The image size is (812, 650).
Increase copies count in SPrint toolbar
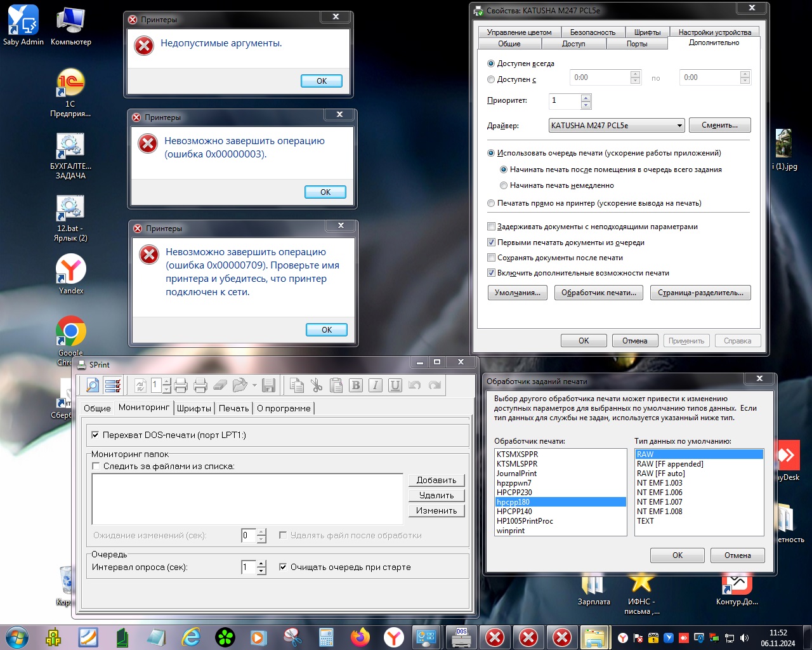166,381
